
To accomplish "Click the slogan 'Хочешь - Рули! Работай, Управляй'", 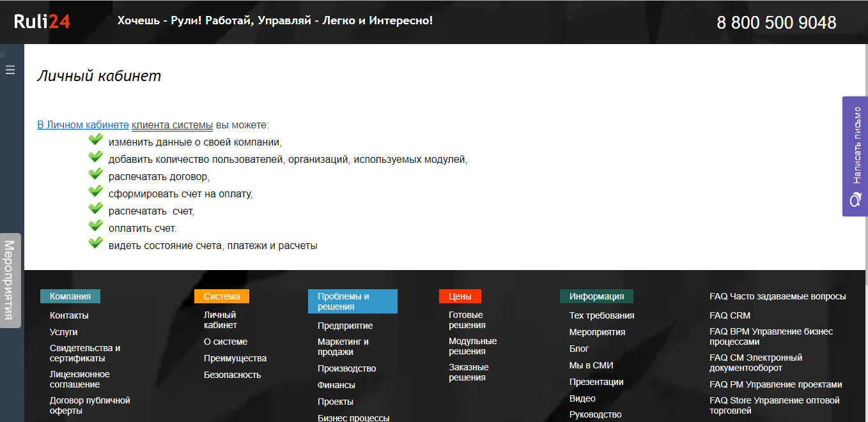I will point(275,20).
